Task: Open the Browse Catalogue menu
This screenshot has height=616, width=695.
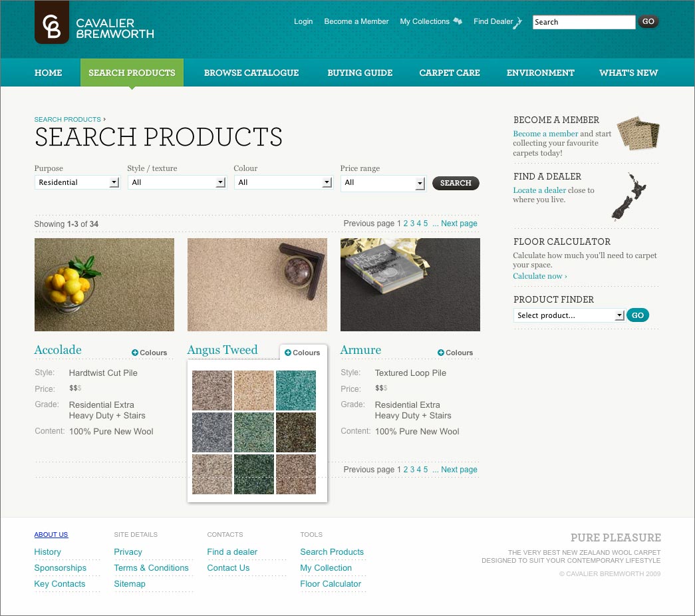Action: pos(251,73)
